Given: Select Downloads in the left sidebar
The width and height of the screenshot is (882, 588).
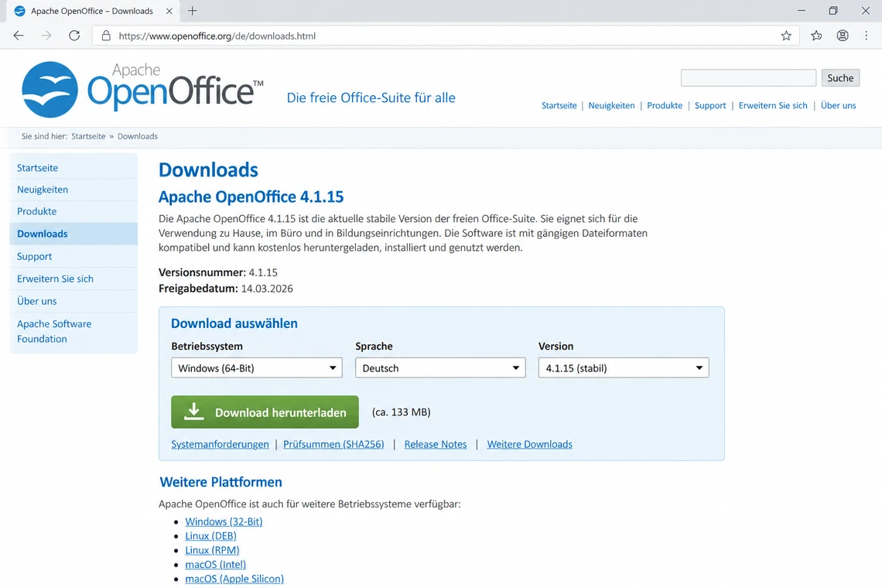Looking at the screenshot, I should 73,234.
